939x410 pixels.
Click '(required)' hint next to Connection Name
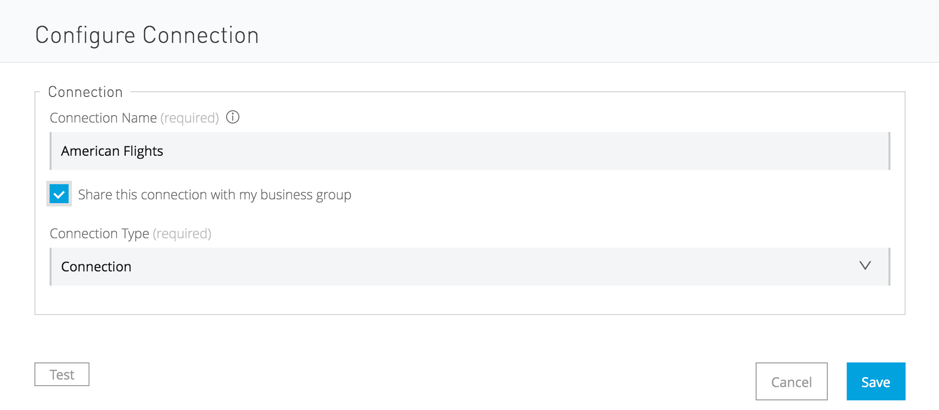(x=189, y=118)
